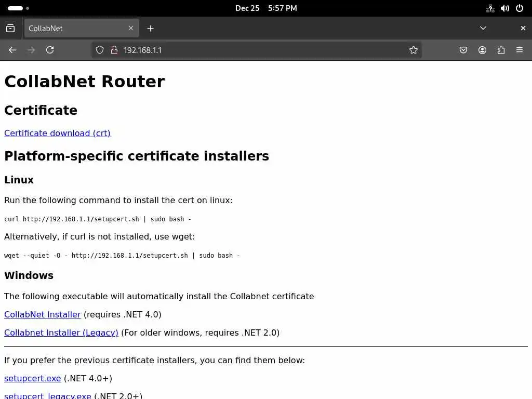Click 'Run the following command' paragraph
Image resolution: width=532 pixels, height=399 pixels.
(x=118, y=200)
